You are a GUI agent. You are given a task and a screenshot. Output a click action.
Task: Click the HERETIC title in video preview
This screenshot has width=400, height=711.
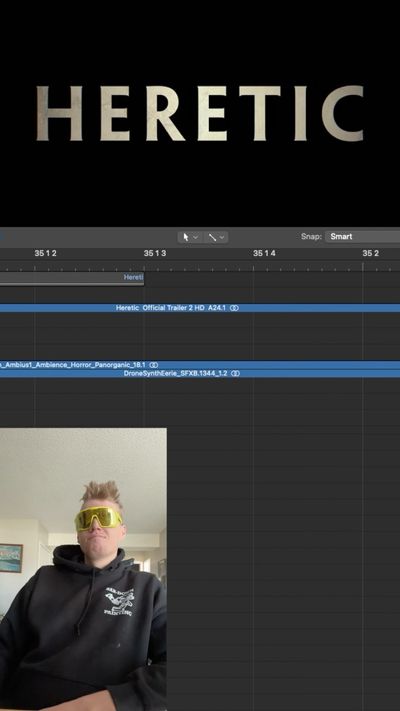(200, 113)
